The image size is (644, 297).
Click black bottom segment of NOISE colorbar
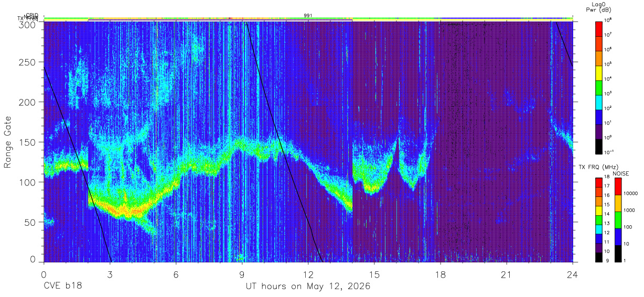[x=617, y=252]
